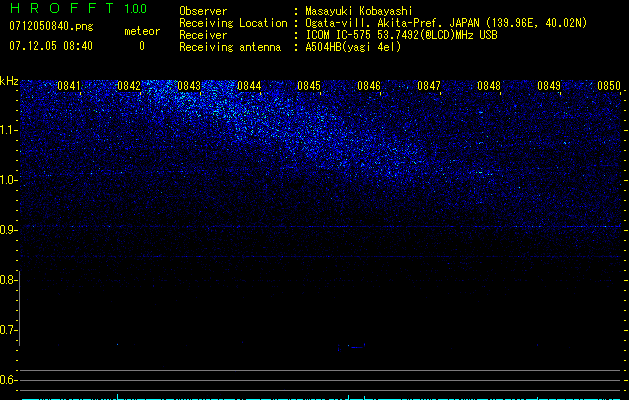
Task: Select observer name Masayuki Kobayashi
Action: (359, 11)
